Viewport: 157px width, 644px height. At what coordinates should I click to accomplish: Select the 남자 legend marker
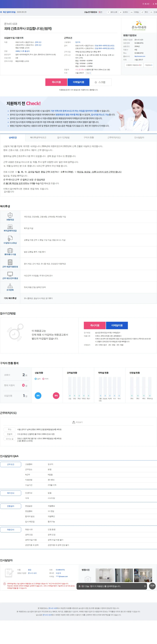36,379
